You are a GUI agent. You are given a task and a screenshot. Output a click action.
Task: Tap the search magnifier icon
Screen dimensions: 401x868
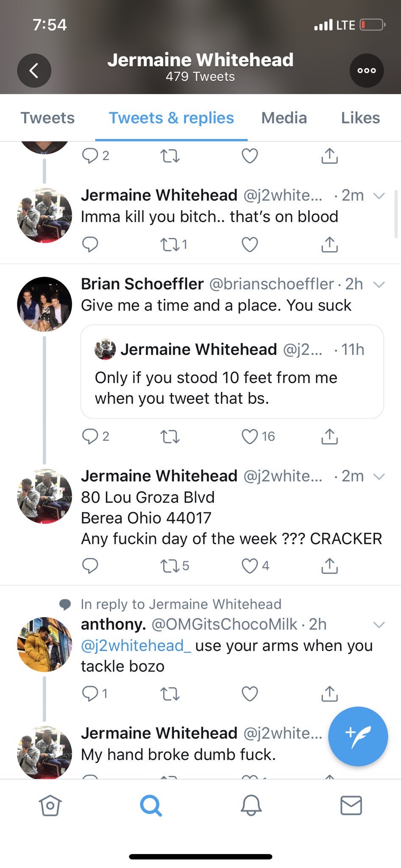[150, 805]
